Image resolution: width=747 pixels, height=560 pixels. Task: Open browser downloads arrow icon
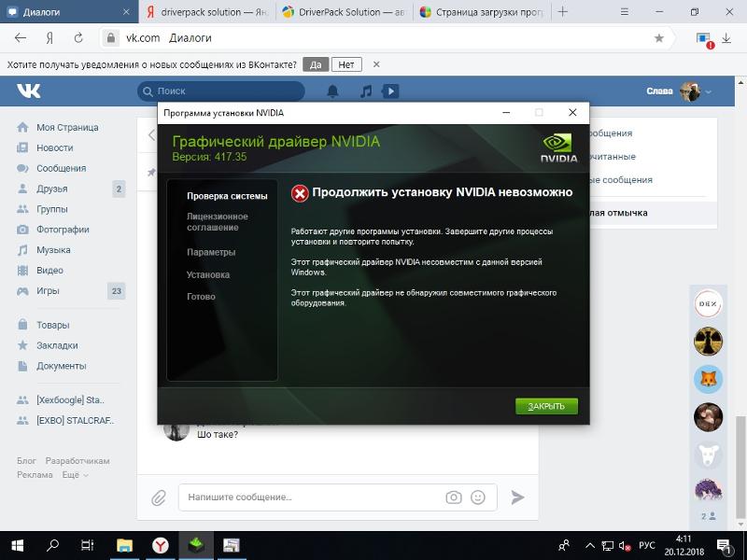[x=726, y=38]
